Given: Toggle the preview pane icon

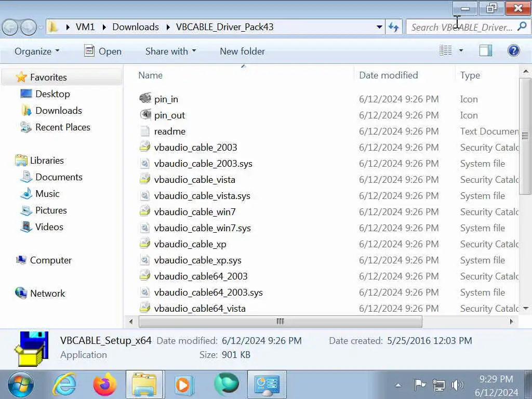Looking at the screenshot, I should [x=486, y=51].
